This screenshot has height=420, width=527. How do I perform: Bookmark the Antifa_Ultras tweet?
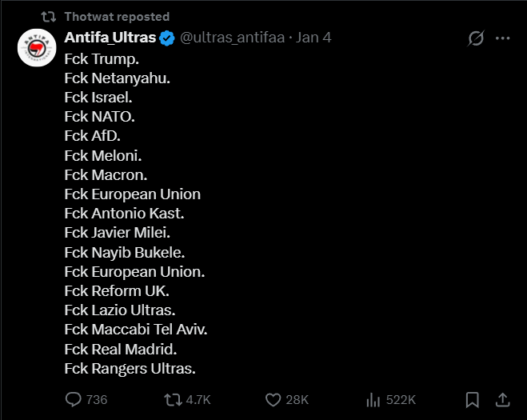(473, 399)
